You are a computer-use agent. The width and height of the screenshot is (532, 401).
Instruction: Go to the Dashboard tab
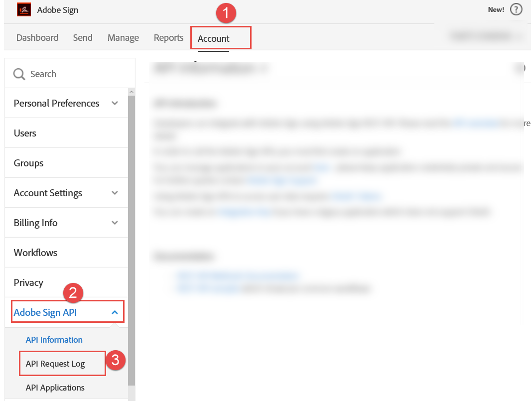click(x=37, y=37)
